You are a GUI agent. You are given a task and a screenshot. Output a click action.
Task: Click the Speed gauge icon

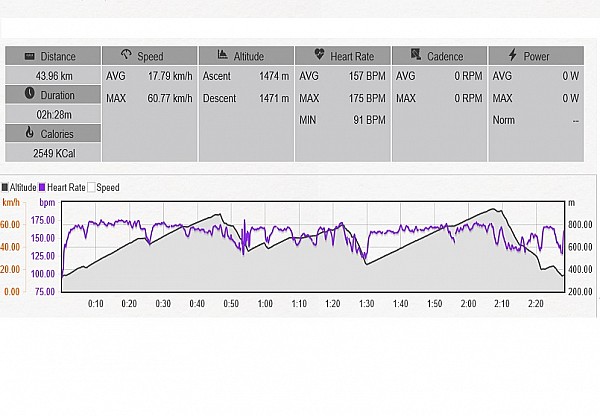[x=126, y=56]
